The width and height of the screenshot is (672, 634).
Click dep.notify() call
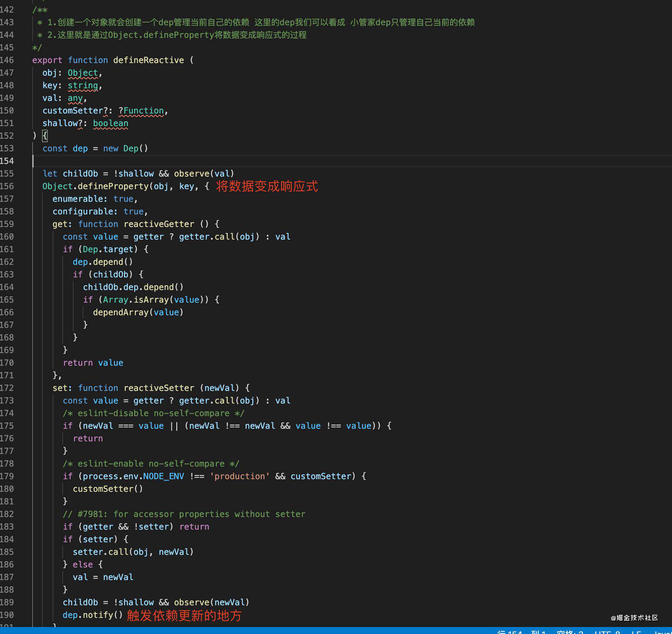click(x=93, y=615)
